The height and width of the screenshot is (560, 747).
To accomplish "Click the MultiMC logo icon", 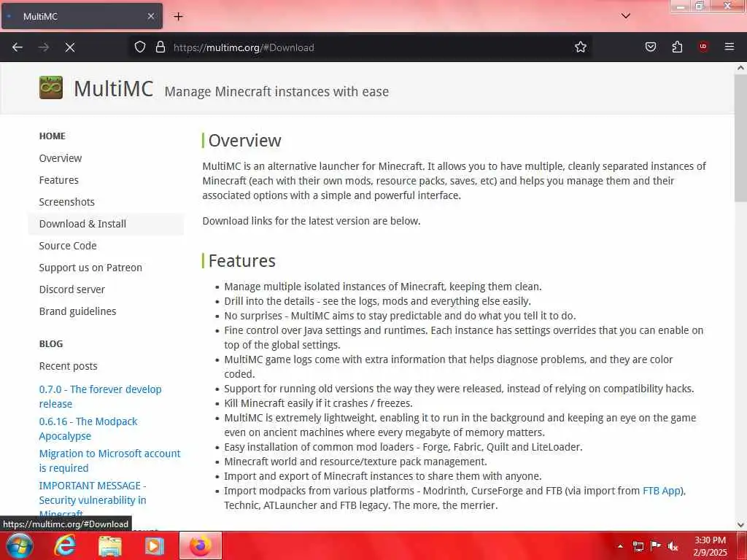I will [x=51, y=87].
